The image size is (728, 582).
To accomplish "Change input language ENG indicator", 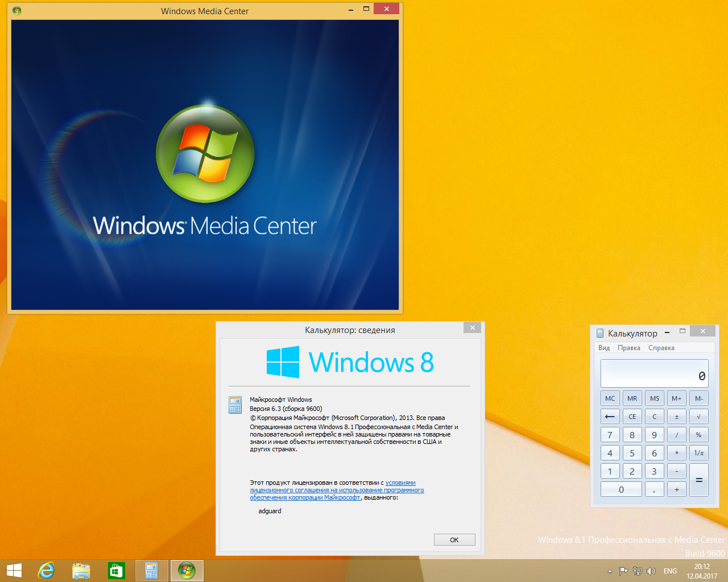I will (x=670, y=571).
